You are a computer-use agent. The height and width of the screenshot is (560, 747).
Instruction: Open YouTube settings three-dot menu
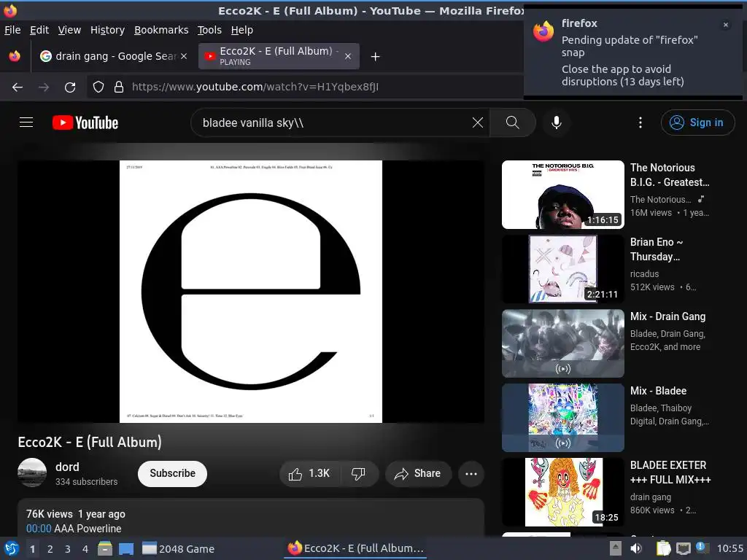640,122
